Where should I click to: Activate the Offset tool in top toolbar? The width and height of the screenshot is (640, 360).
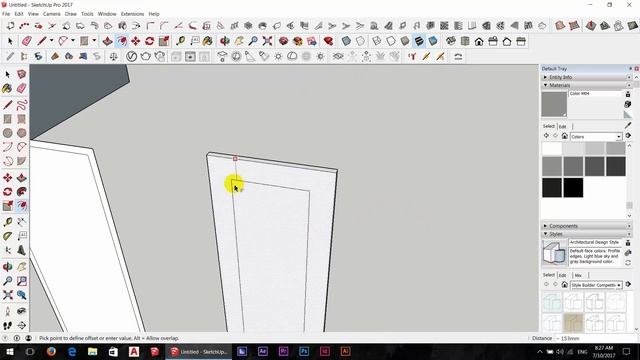(122, 41)
